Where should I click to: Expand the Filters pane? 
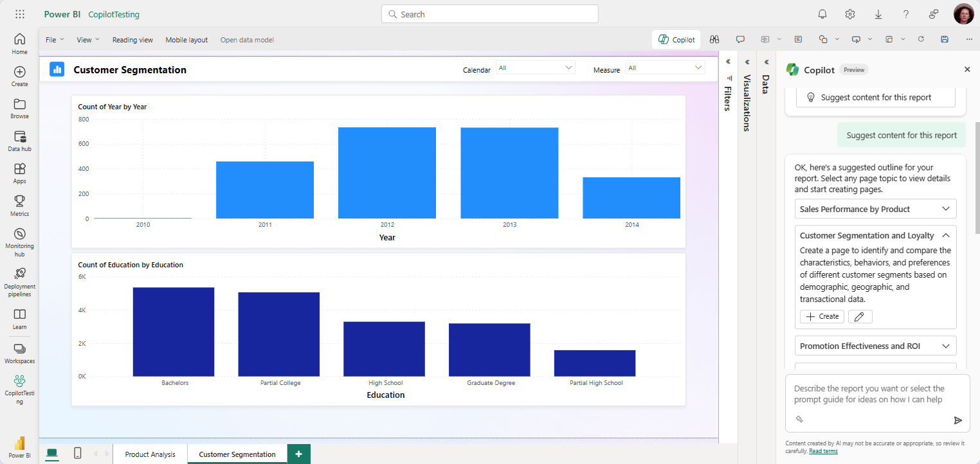coord(728,62)
